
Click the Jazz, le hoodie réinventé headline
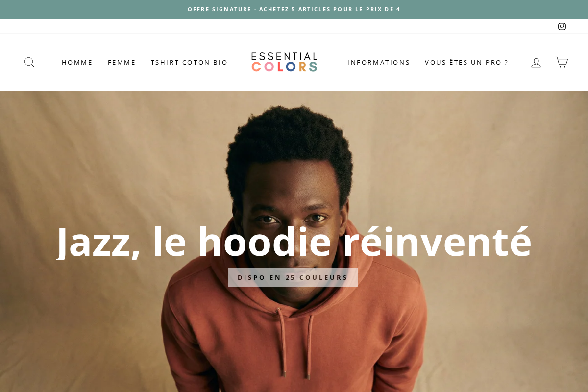click(294, 241)
